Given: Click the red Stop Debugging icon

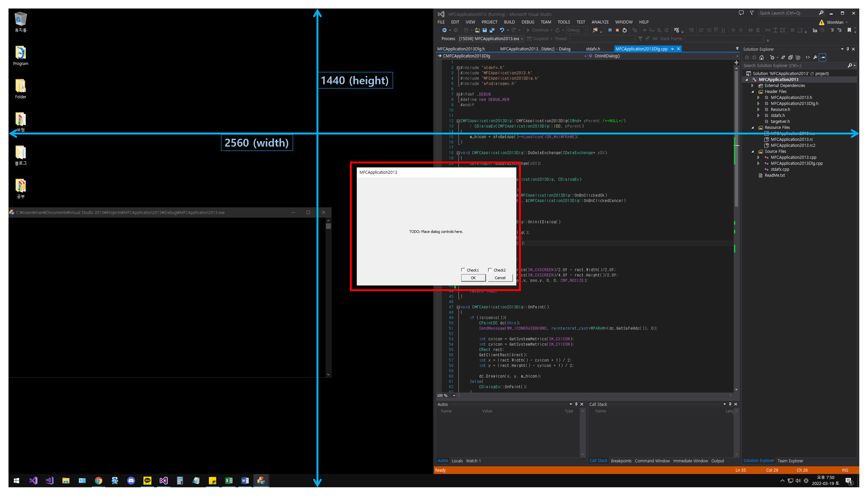Looking at the screenshot, I should point(617,30).
